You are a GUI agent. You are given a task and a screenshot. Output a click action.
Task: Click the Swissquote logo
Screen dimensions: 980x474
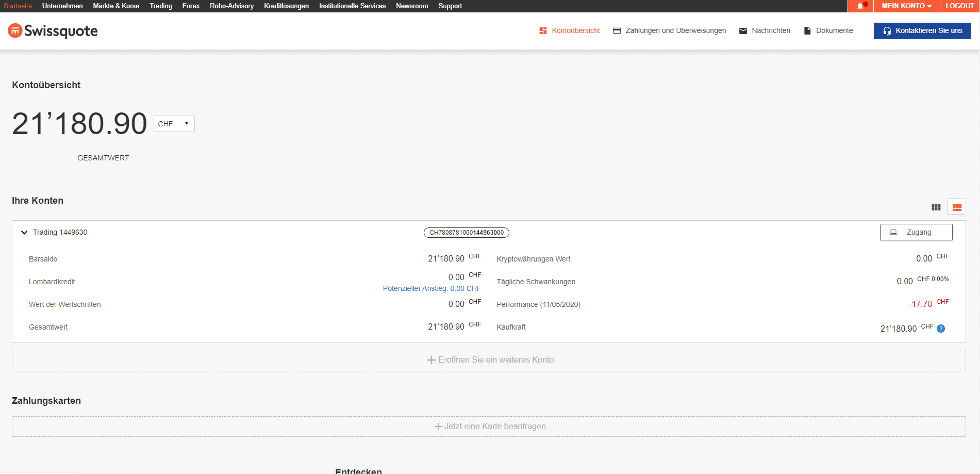click(53, 31)
